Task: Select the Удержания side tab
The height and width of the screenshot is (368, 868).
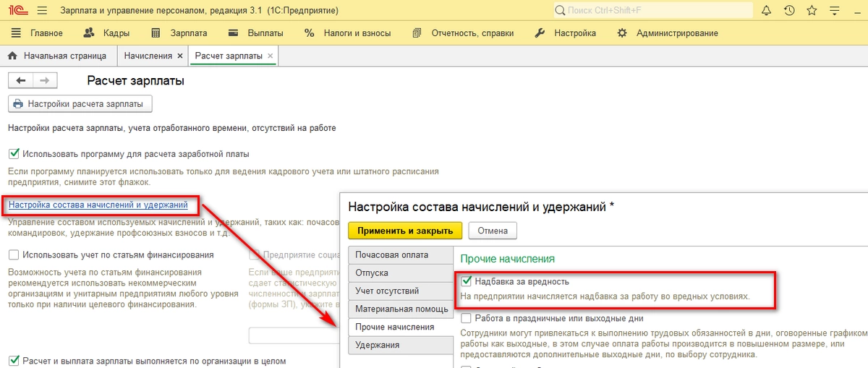Action: [401, 345]
